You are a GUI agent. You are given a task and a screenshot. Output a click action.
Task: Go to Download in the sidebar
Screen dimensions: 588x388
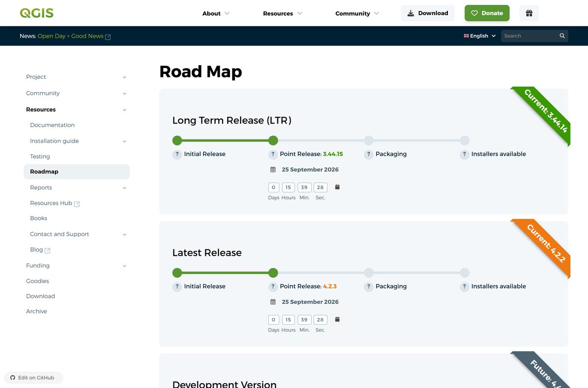[x=41, y=296]
